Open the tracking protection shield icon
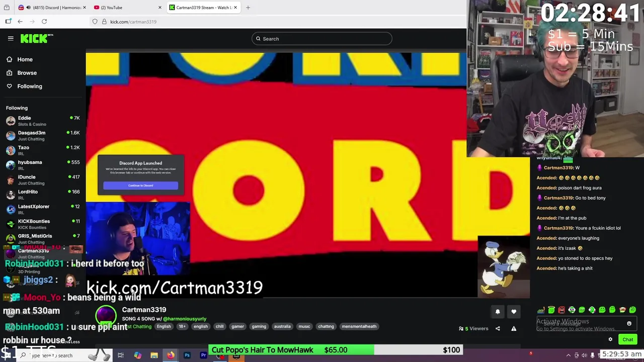The width and height of the screenshot is (644, 362). (x=95, y=22)
